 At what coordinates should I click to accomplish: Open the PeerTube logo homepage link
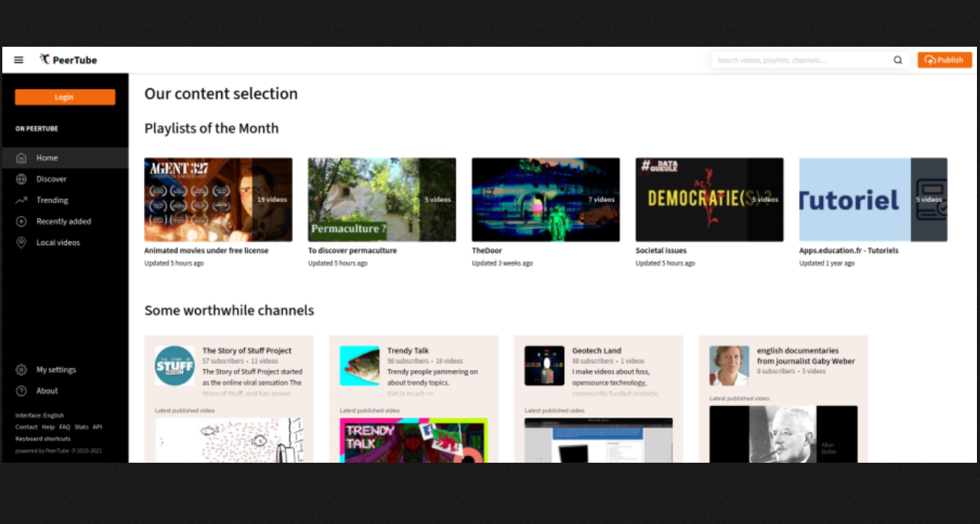[x=68, y=60]
